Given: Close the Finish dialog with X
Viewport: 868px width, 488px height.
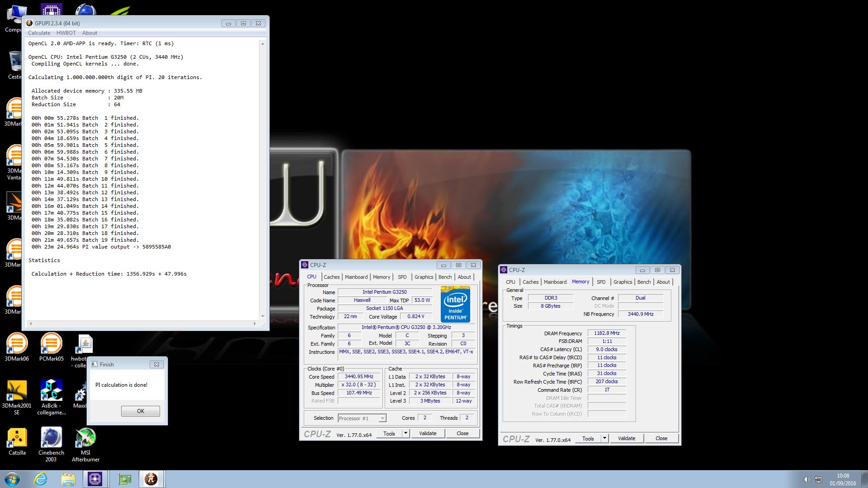Looking at the screenshot, I should (156, 364).
